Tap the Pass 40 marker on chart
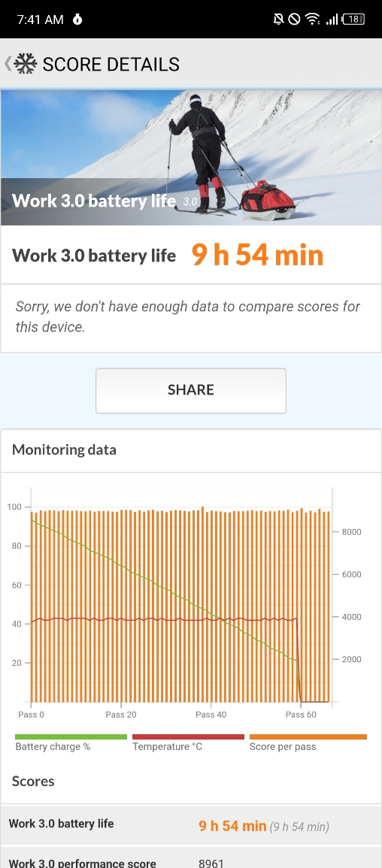 (x=211, y=715)
